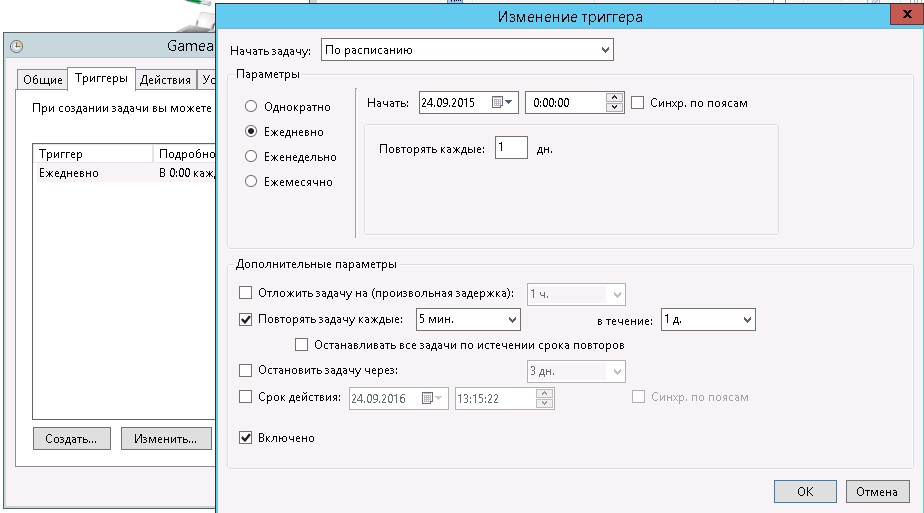Uncheck Повторять задачу каждые checkbox
This screenshot has height=513, width=924.
[x=246, y=320]
